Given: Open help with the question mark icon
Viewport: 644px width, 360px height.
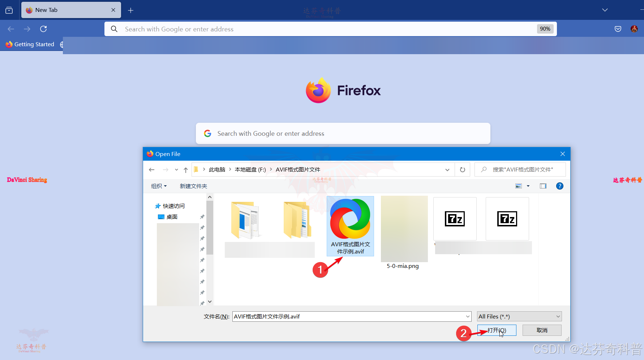Looking at the screenshot, I should (x=559, y=186).
